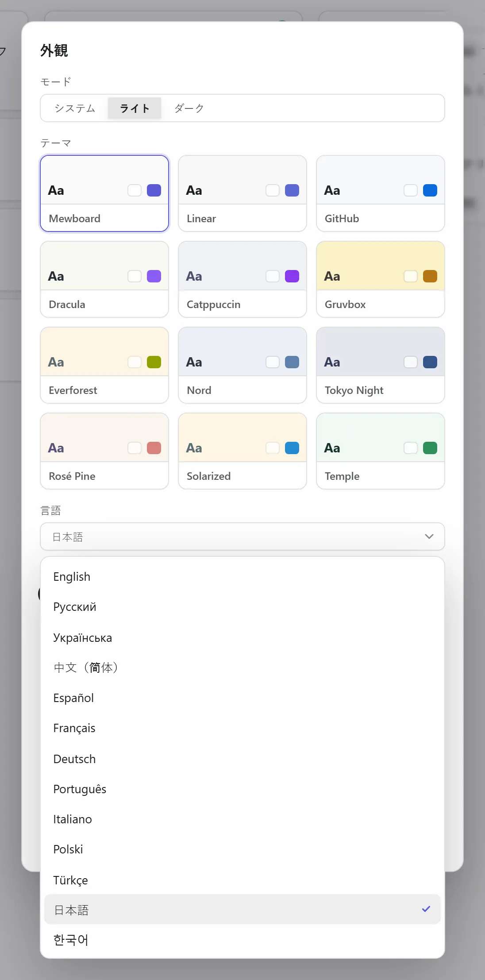Select the ライト mode option
The image size is (485, 980).
coord(135,108)
